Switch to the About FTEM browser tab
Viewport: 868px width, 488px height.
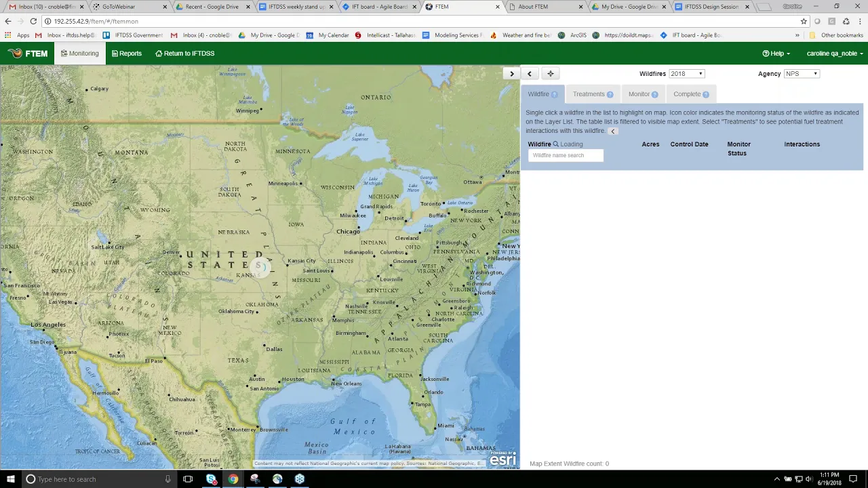pyautogui.click(x=545, y=7)
